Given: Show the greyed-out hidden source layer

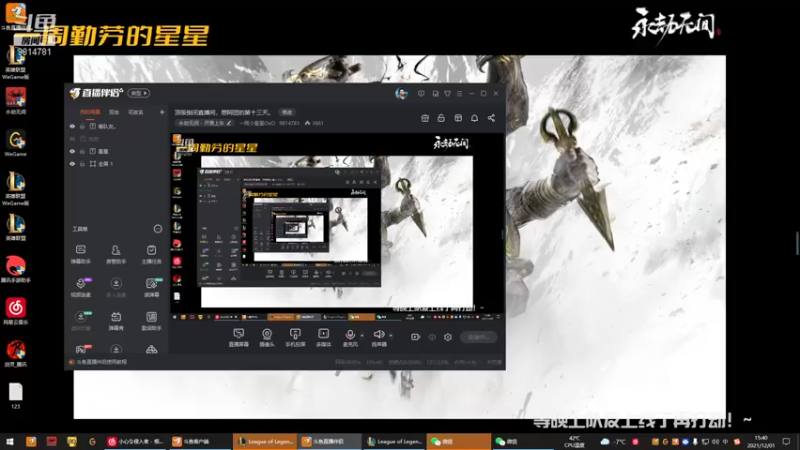Looking at the screenshot, I should coord(72,139).
